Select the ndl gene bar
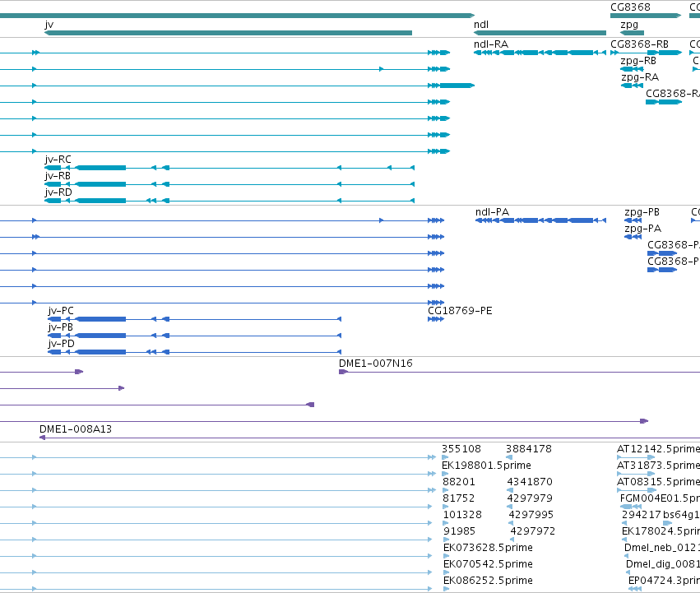This screenshot has height=593, width=700. (540, 33)
